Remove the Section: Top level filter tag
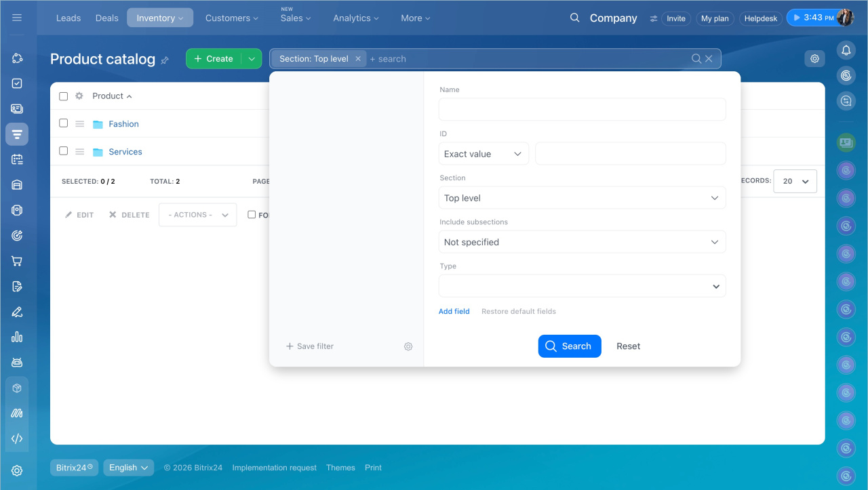This screenshot has height=490, width=868. tap(358, 59)
